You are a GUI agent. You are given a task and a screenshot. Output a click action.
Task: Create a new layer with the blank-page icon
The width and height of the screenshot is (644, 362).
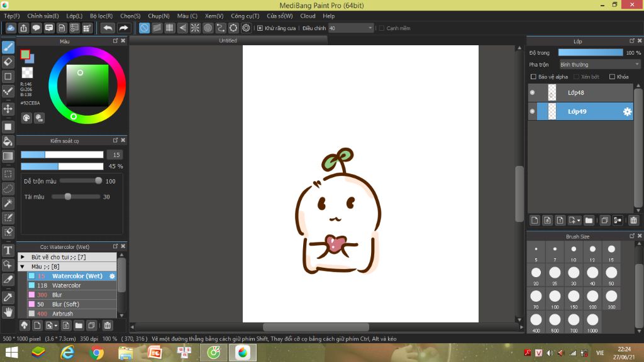[x=535, y=221]
